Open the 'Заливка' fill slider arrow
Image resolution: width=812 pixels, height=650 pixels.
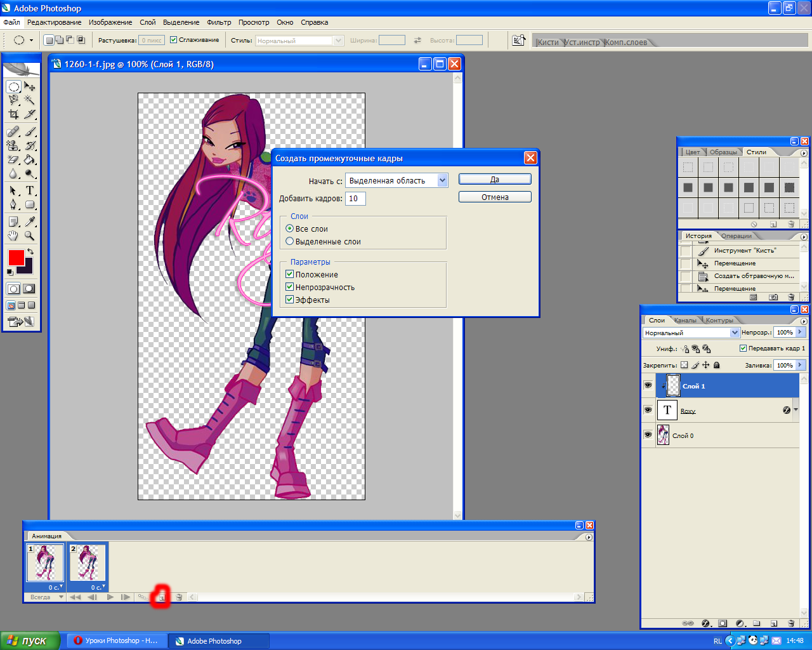[x=801, y=365]
